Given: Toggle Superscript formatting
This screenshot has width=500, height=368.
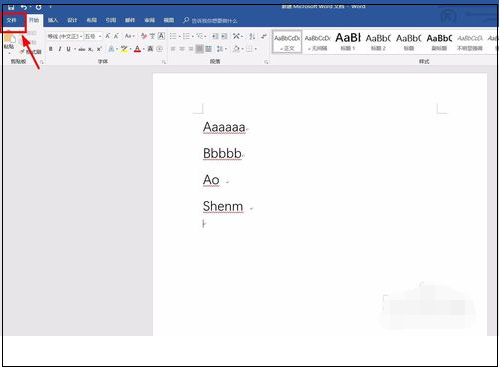Looking at the screenshot, I should 99,49.
